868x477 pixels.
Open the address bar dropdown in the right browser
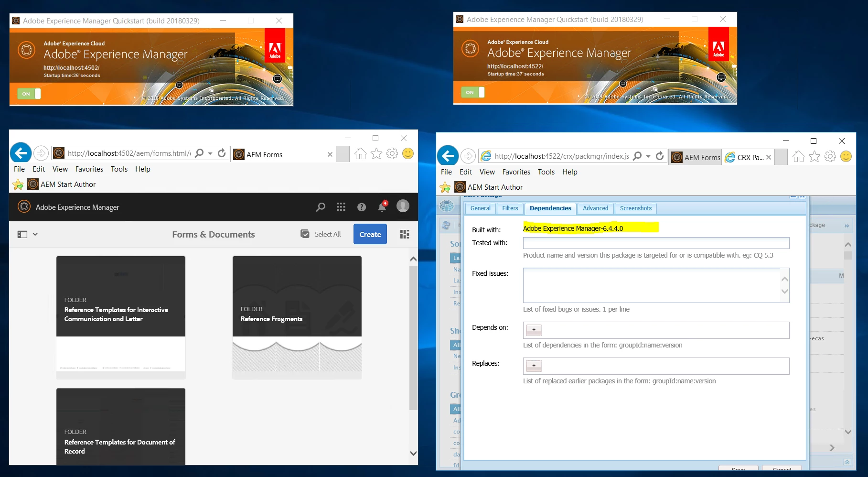pyautogui.click(x=648, y=156)
